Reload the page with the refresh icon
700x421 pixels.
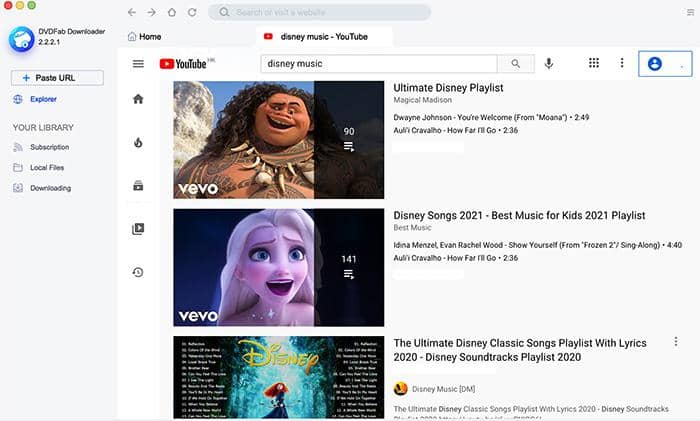pos(192,13)
